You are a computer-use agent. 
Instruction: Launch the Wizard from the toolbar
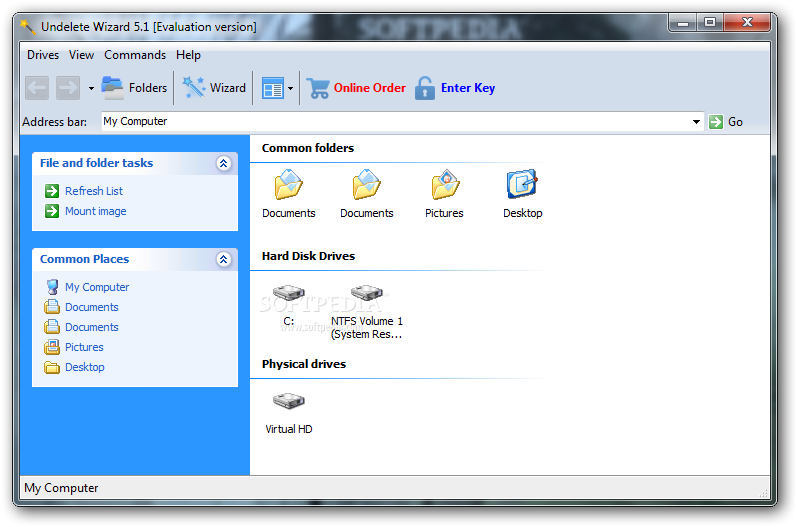pos(214,88)
